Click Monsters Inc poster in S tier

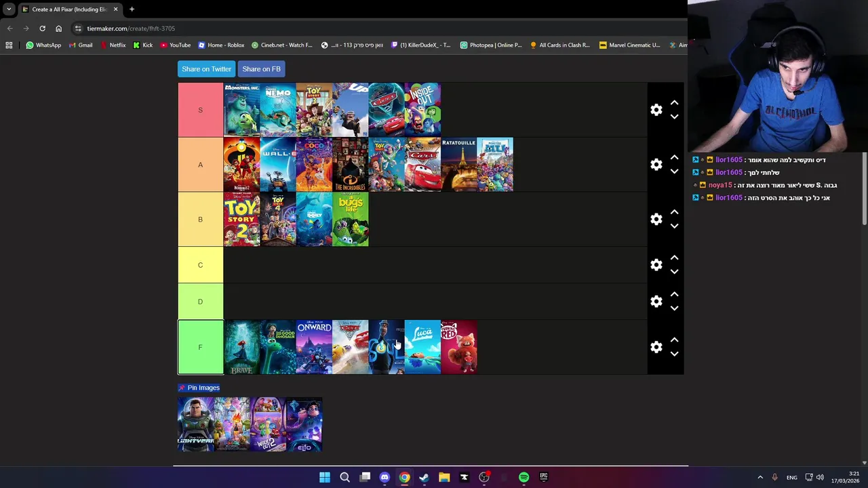[241, 110]
